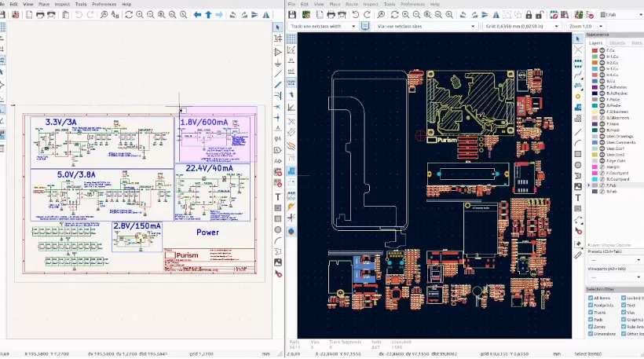Screen dimensions: 644x359
Task: Select Edge.Cuts layer row
Action: point(615,161)
